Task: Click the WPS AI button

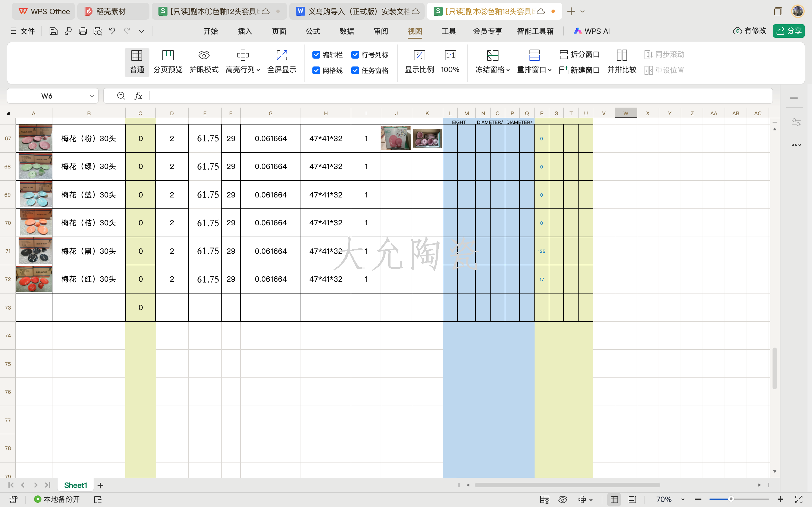Action: [592, 31]
